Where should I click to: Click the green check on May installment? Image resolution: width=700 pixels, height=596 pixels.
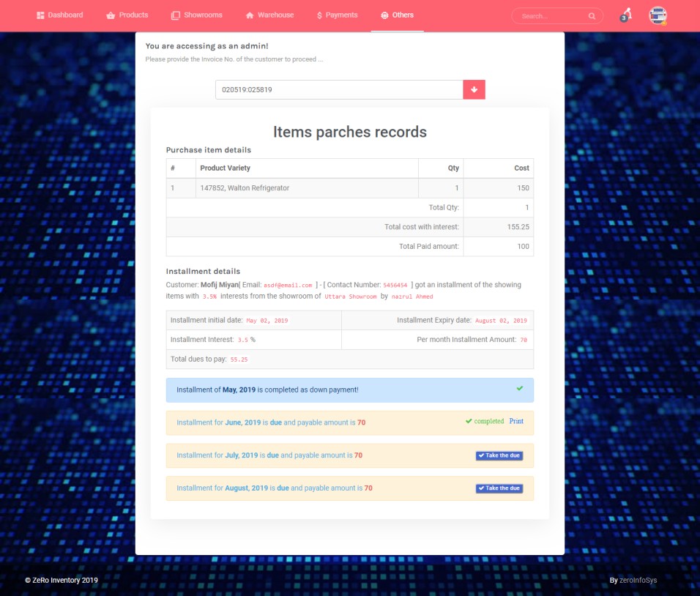520,389
